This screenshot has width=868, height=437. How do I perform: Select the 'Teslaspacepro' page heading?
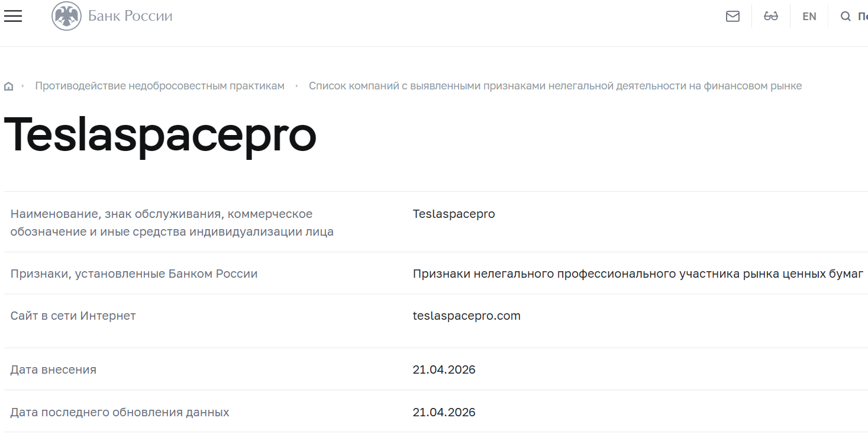(x=160, y=136)
